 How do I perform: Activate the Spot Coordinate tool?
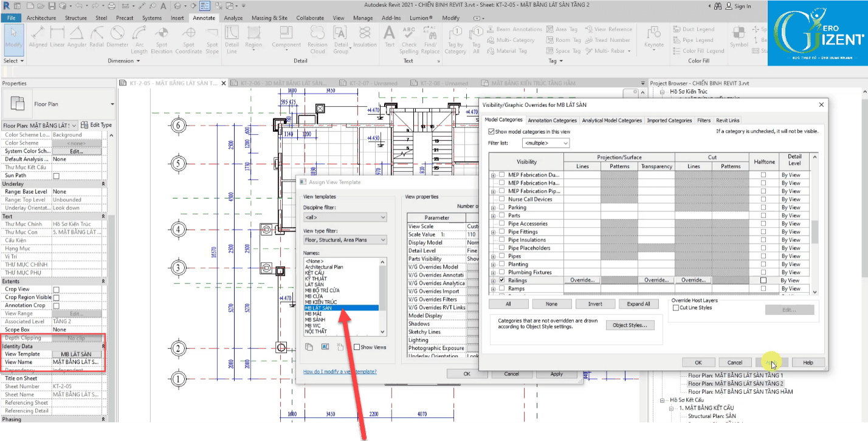(x=189, y=39)
